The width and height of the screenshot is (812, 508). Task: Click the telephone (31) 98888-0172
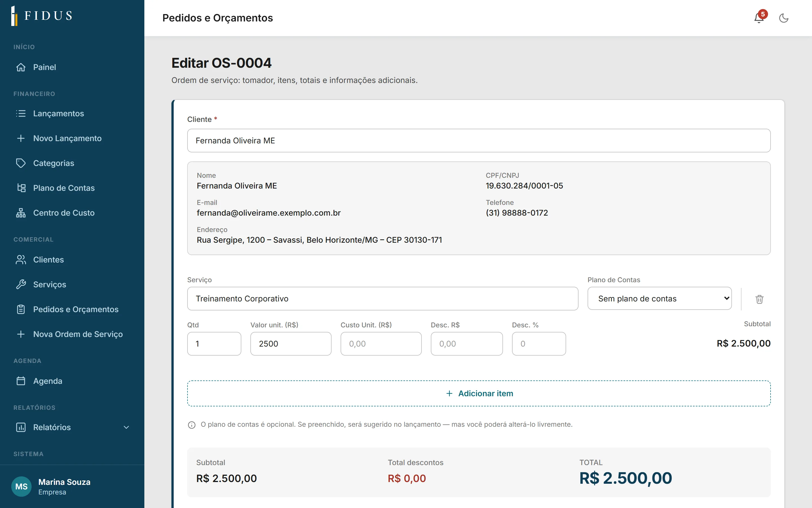click(x=517, y=213)
